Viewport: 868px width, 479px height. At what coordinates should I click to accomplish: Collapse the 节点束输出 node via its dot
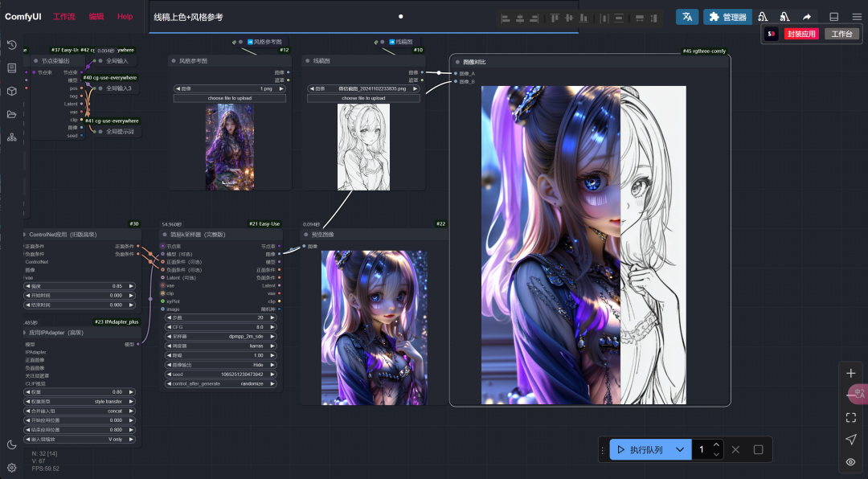click(x=36, y=61)
